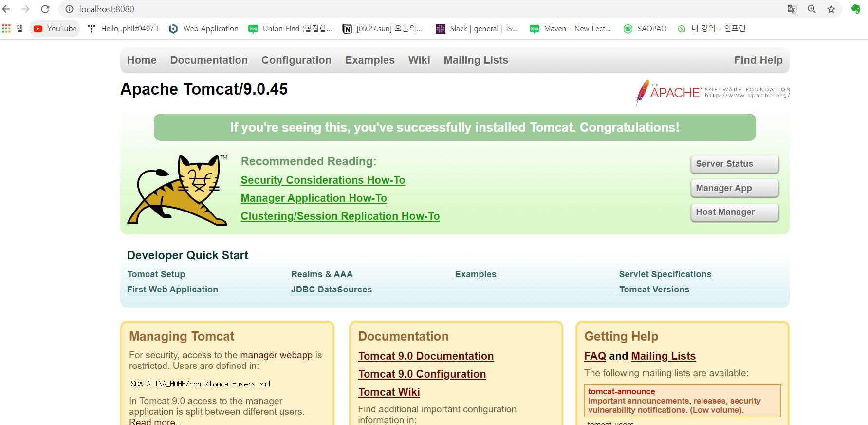Screen dimensions: 868x425
Task: Reload the page with refresh icon
Action: (x=45, y=9)
